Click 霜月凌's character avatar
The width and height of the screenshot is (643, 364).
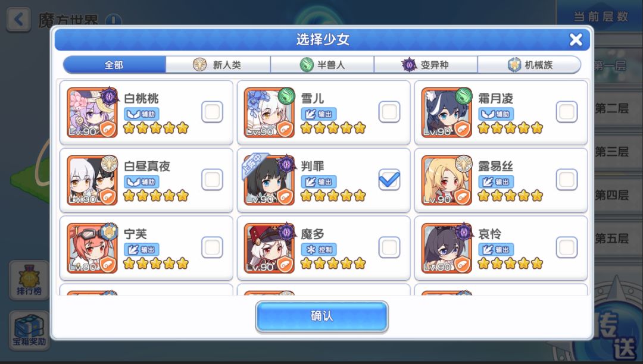click(x=446, y=112)
